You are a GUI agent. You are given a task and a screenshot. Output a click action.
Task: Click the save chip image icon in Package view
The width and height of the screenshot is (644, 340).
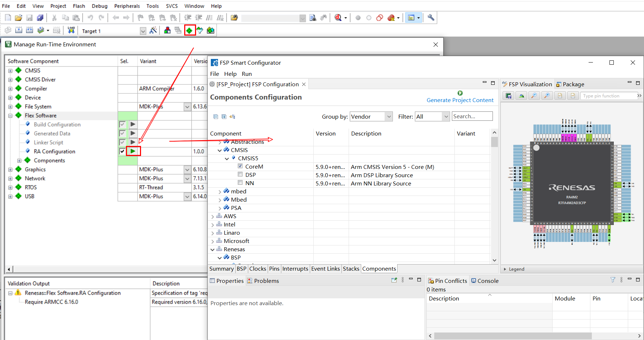[508, 96]
